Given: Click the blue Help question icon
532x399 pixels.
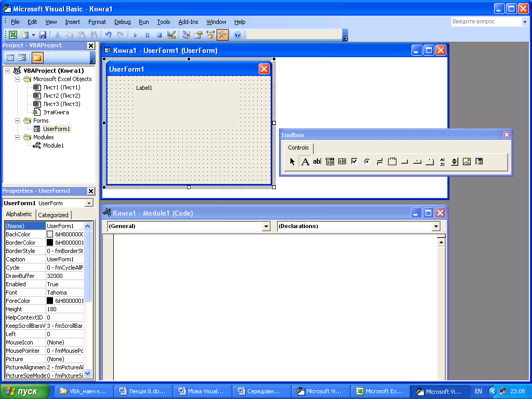Looking at the screenshot, I should coord(237,35).
